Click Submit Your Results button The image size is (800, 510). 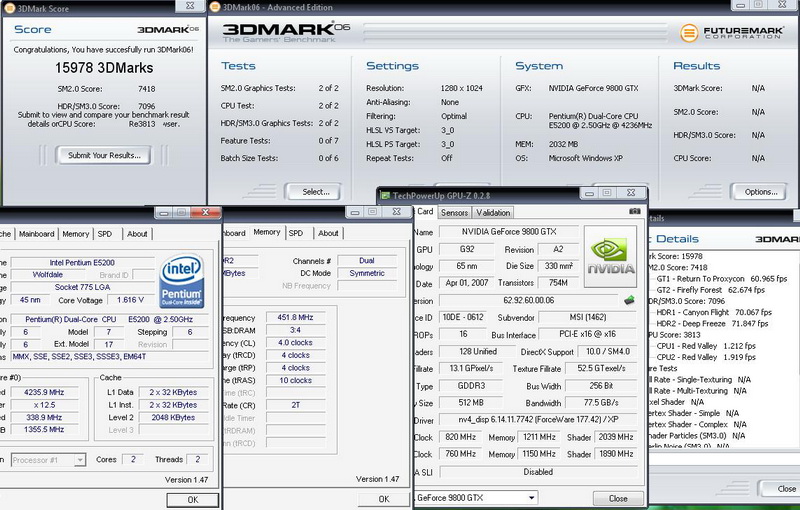coord(104,156)
